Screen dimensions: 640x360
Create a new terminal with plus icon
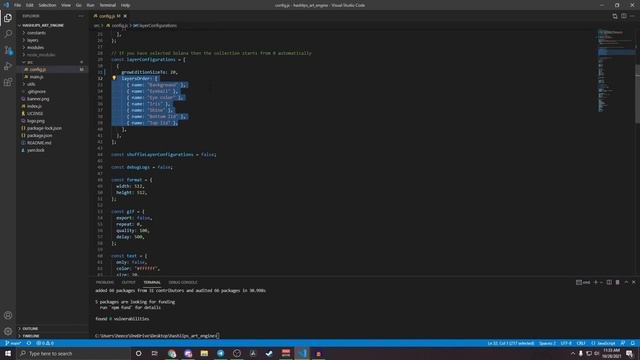pyautogui.click(x=596, y=282)
